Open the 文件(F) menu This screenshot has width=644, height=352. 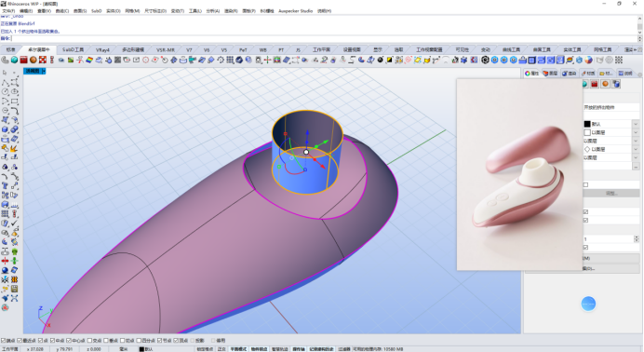(x=8, y=11)
